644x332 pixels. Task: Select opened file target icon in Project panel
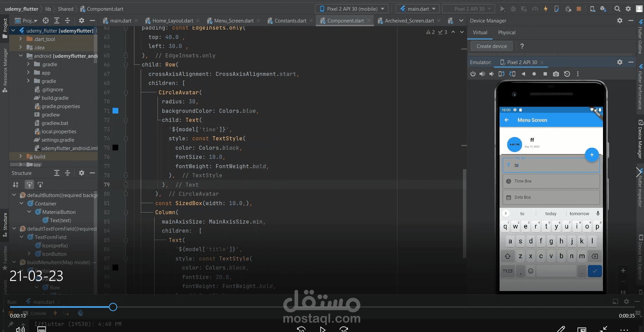click(x=46, y=21)
